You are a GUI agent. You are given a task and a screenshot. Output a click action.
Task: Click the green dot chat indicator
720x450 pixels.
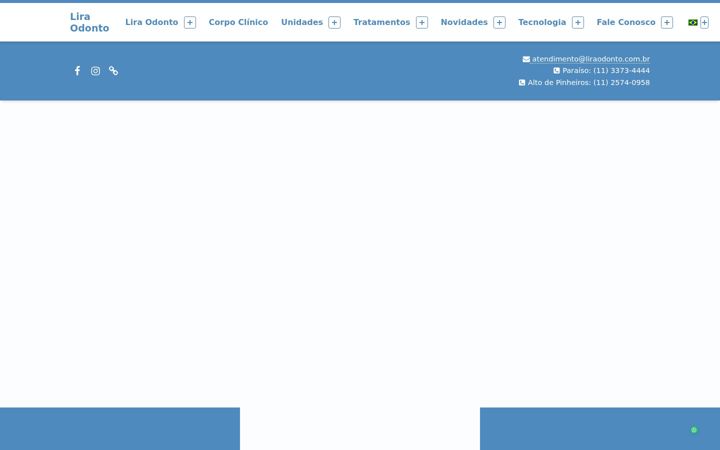pyautogui.click(x=694, y=430)
